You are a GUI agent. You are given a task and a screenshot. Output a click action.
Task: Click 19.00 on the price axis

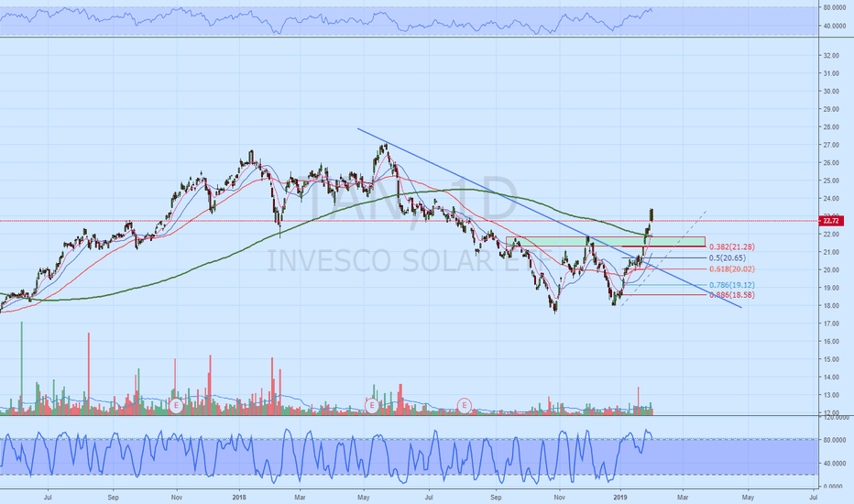coord(831,289)
